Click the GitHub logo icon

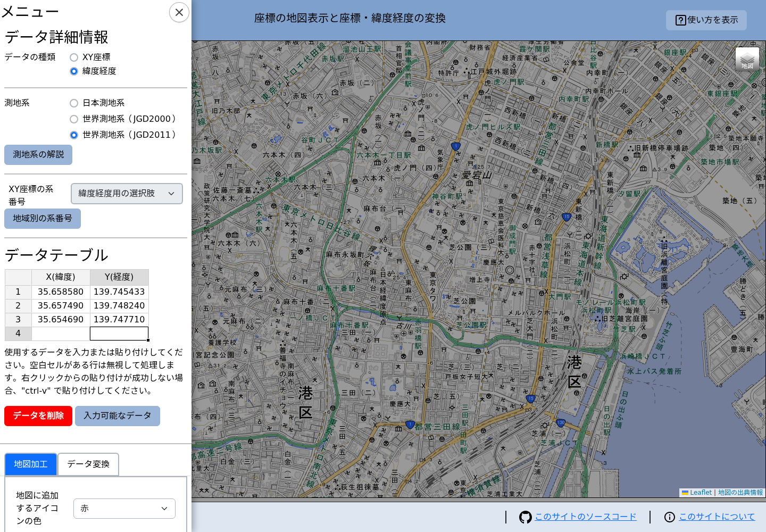(526, 517)
